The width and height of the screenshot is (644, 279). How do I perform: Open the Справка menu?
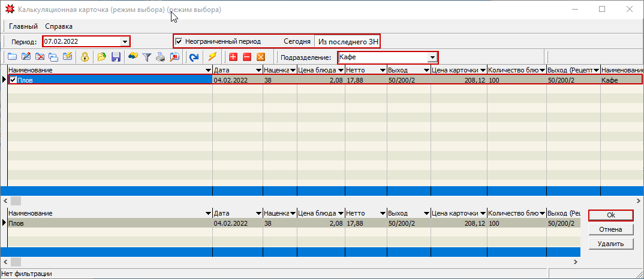59,26
